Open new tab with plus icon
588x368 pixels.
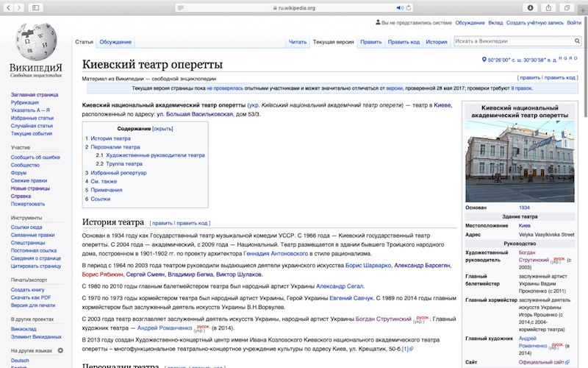[583, 10]
